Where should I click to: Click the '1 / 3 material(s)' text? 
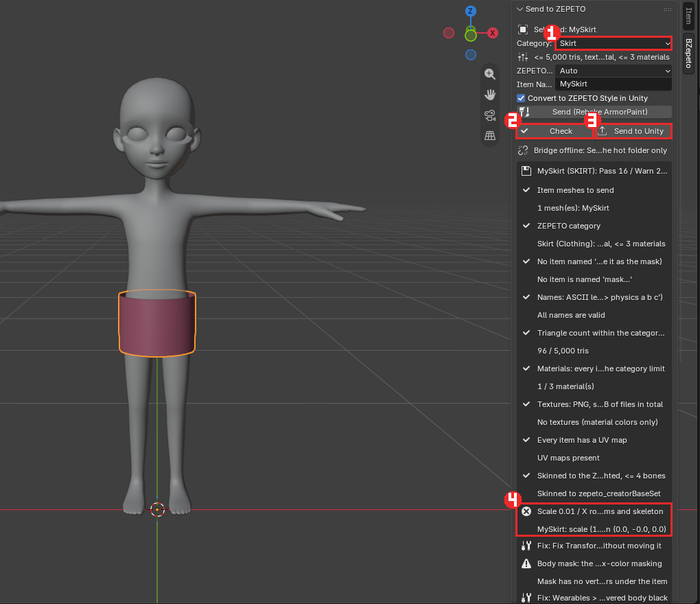point(565,386)
